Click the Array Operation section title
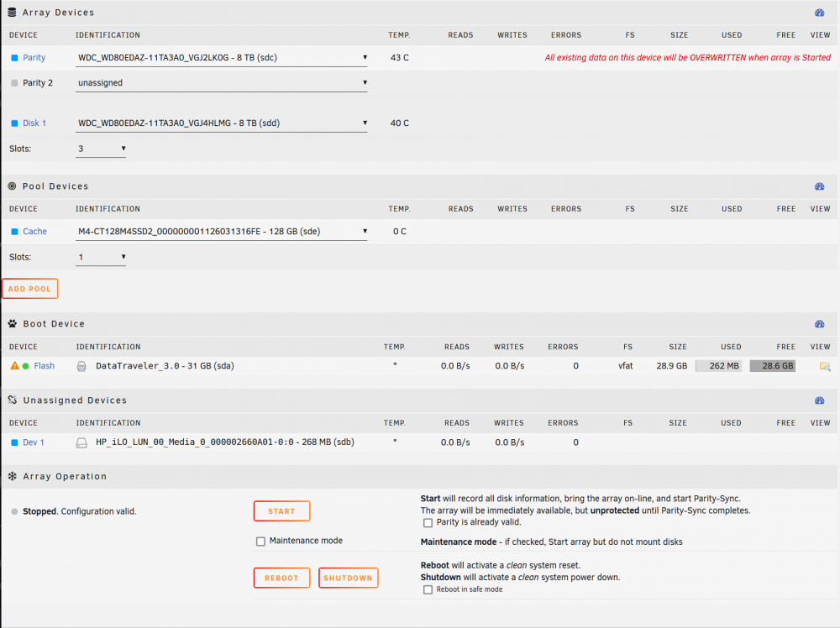This screenshot has width=840, height=628. (x=65, y=477)
